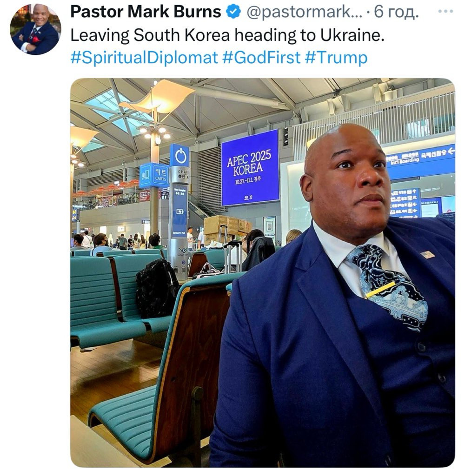This screenshot has width=465, height=476.
Task: Click the @pastormark... handle
Action: (x=305, y=13)
